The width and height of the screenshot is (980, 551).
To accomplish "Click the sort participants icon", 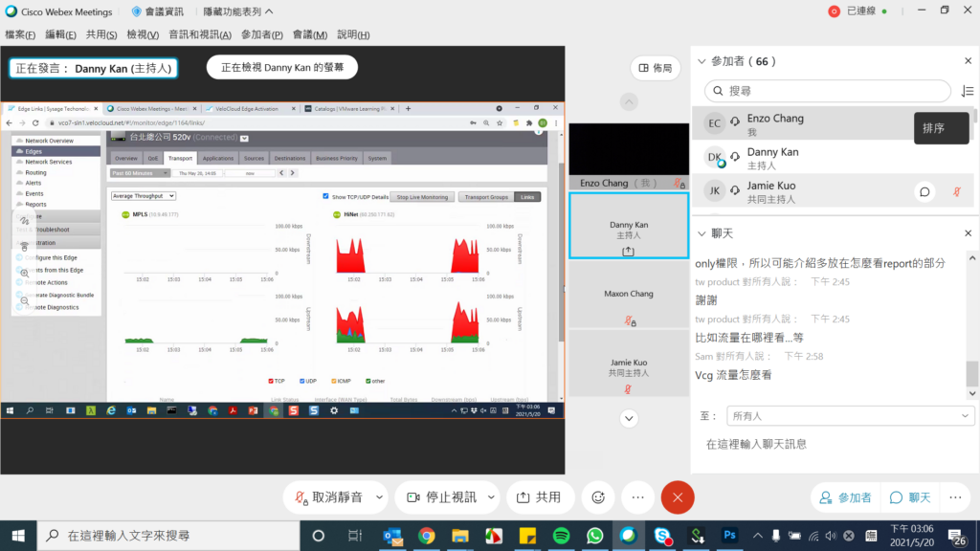I will click(x=967, y=91).
